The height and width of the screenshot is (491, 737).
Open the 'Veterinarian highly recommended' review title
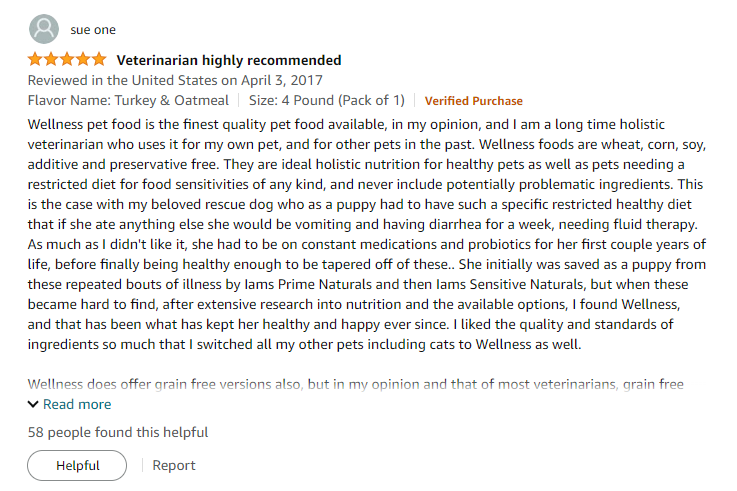click(229, 60)
